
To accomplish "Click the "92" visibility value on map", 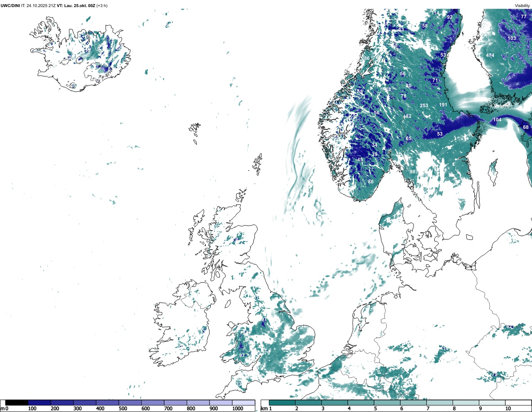I will pos(450,17).
